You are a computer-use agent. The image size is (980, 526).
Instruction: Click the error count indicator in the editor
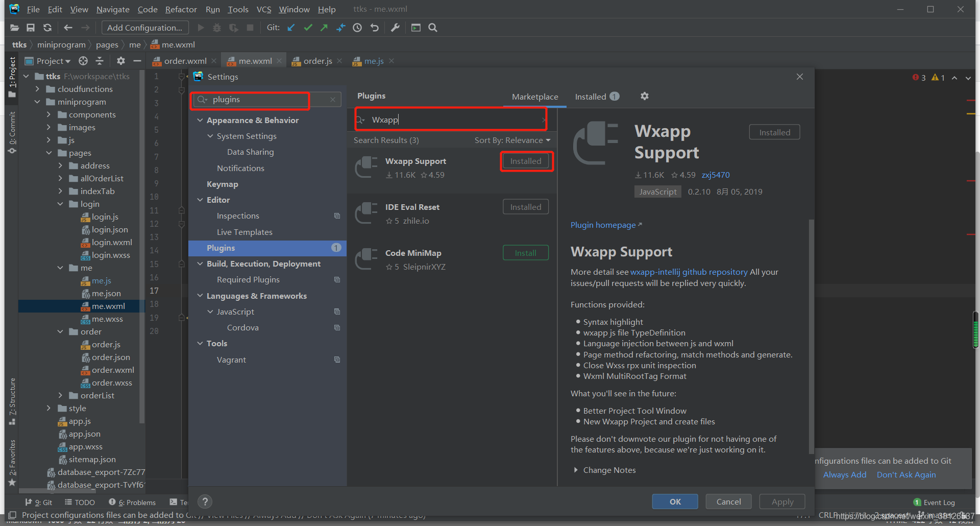[919, 78]
